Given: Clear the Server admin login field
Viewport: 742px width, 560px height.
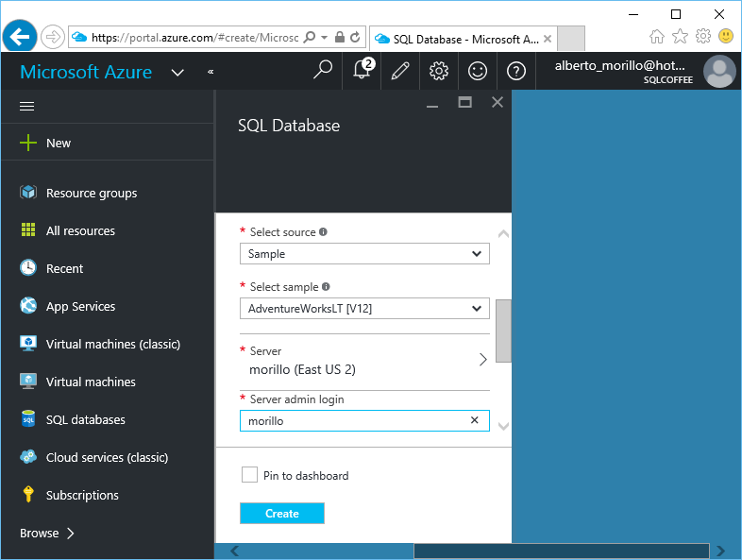Looking at the screenshot, I should tap(475, 420).
